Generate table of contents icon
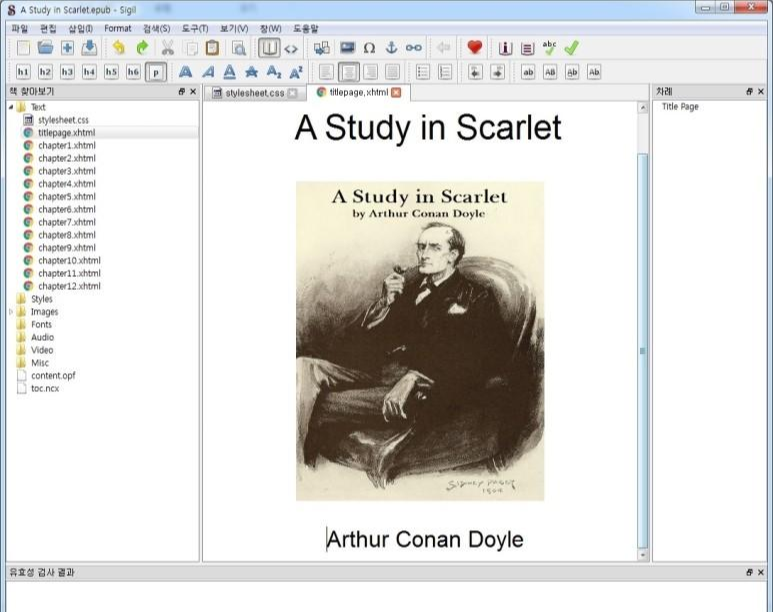The height and width of the screenshot is (612, 773). [527, 48]
